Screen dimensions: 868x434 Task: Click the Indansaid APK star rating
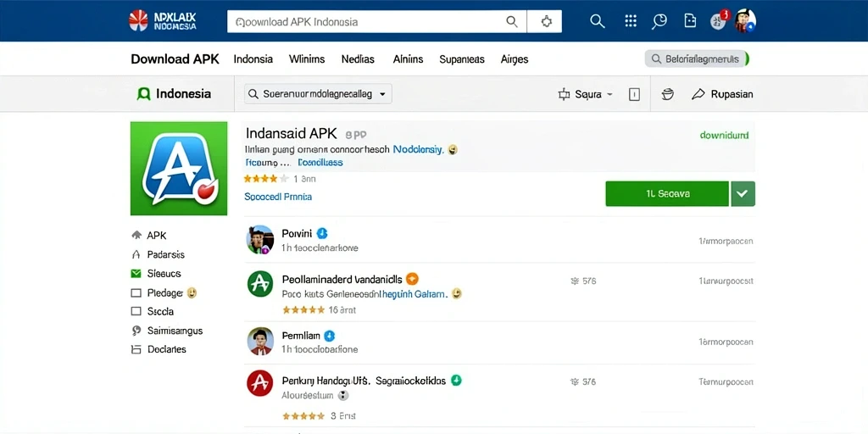(266, 179)
